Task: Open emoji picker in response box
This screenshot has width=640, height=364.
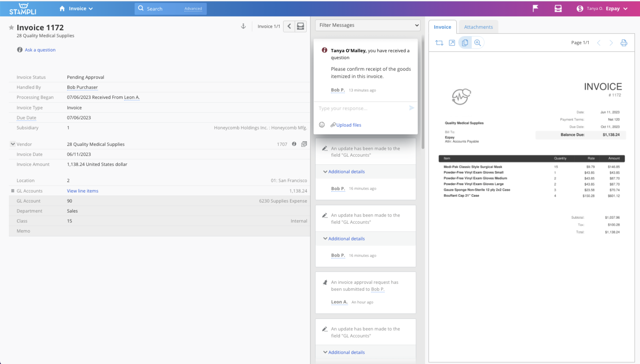Action: [x=322, y=125]
